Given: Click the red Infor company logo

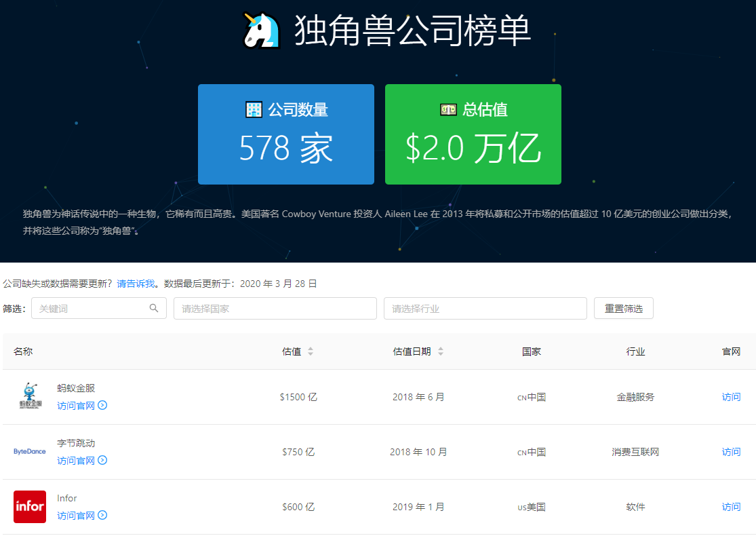Looking at the screenshot, I should click(30, 507).
